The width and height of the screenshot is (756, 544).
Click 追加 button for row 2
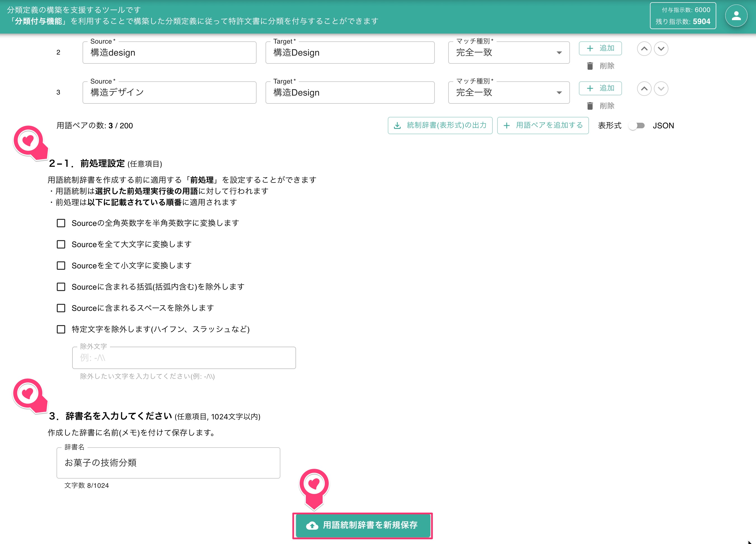point(600,48)
